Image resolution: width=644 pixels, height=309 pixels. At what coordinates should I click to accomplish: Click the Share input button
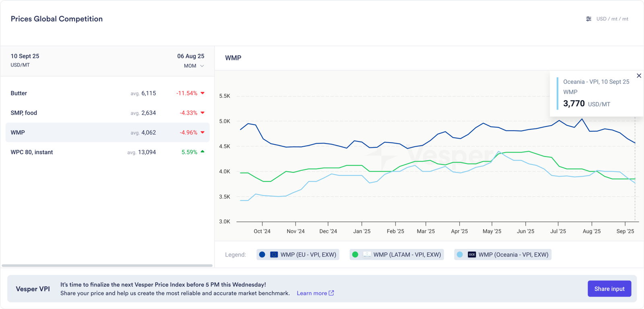[x=609, y=289]
